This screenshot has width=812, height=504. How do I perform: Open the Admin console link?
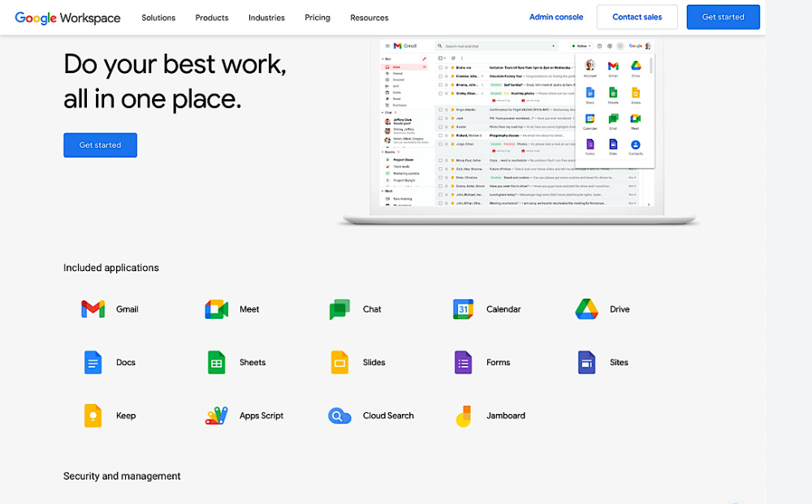point(556,16)
